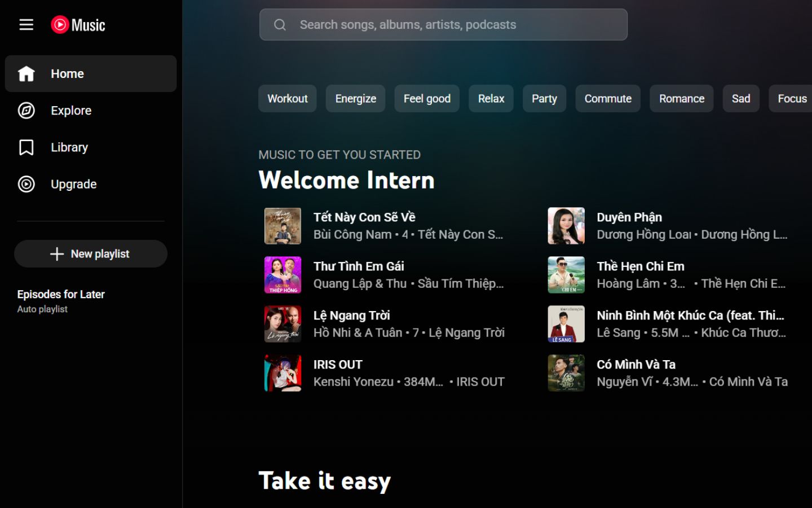812x508 pixels.
Task: Open song title Có Mình Và Ta
Action: coord(636,365)
